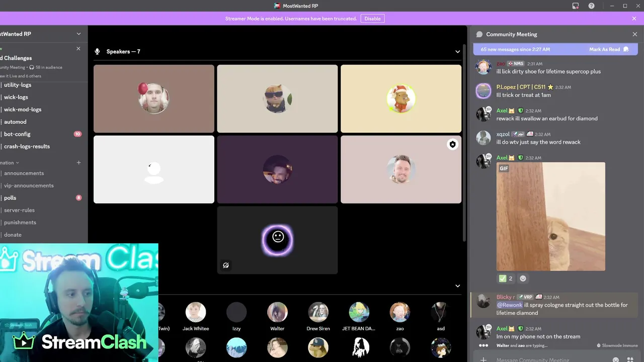Screen dimensions: 644x362
Task: Select speaker tile with sunglasses cat avatar
Action: [x=277, y=99]
